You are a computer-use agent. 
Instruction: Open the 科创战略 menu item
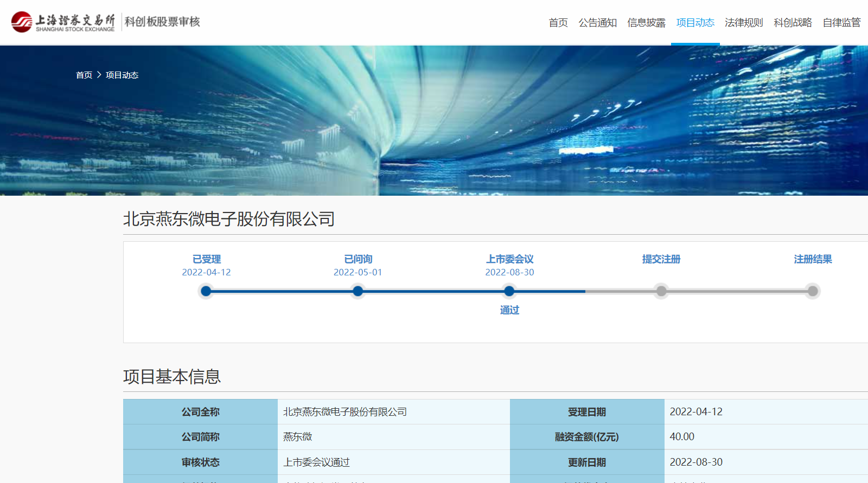(793, 23)
